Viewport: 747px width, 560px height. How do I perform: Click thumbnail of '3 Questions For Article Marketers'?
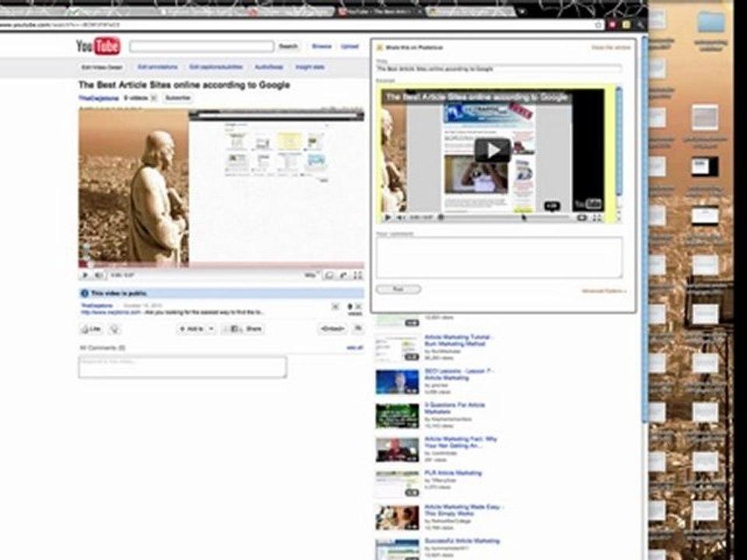398,415
